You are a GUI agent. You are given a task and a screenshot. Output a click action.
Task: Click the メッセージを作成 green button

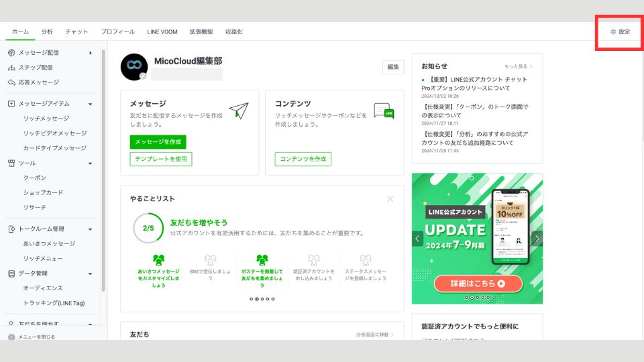[158, 141]
